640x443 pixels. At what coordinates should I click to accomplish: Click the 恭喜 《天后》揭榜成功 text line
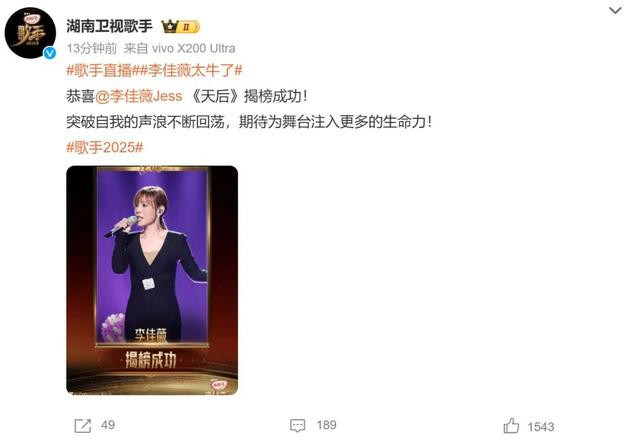click(x=187, y=96)
